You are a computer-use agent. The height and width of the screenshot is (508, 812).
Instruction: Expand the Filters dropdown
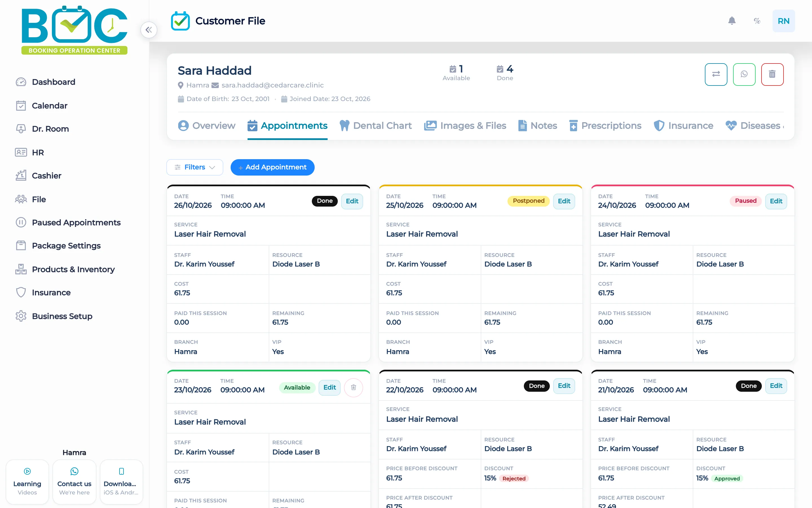pyautogui.click(x=195, y=167)
